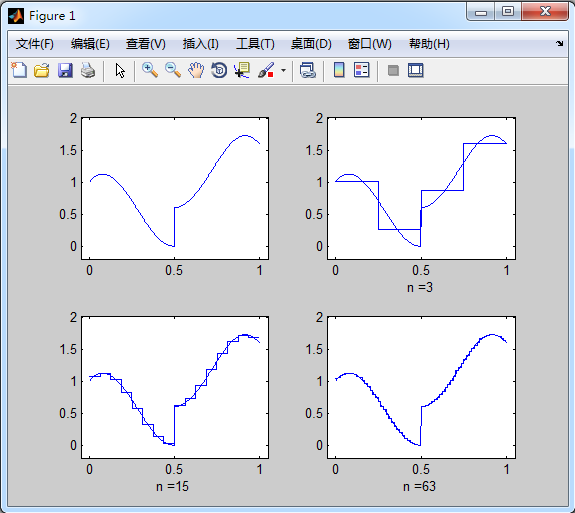Click the New Figure toolbar icon
Screen dimensions: 575x513
click(19, 70)
